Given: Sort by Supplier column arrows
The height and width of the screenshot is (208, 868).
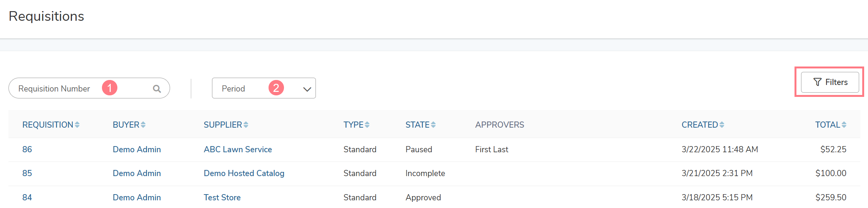Looking at the screenshot, I should 246,125.
